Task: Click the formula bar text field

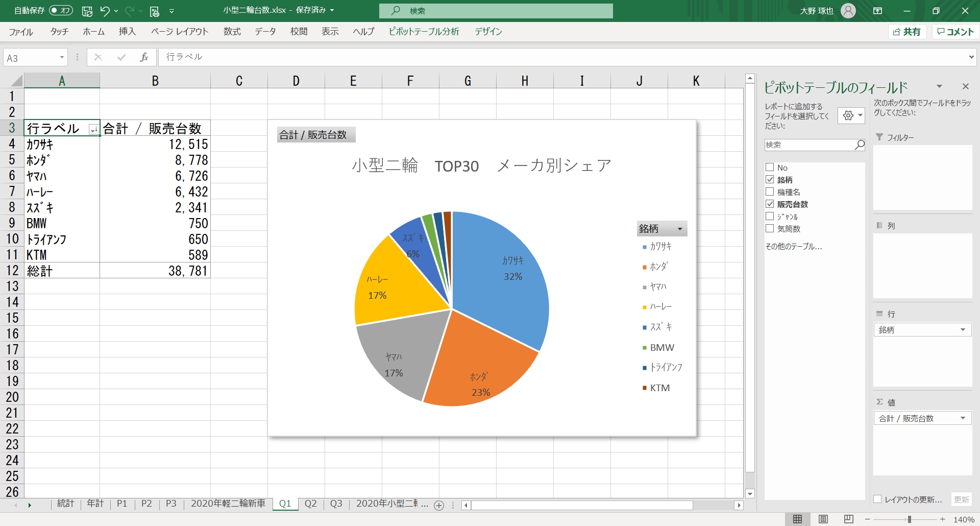Action: tap(562, 57)
